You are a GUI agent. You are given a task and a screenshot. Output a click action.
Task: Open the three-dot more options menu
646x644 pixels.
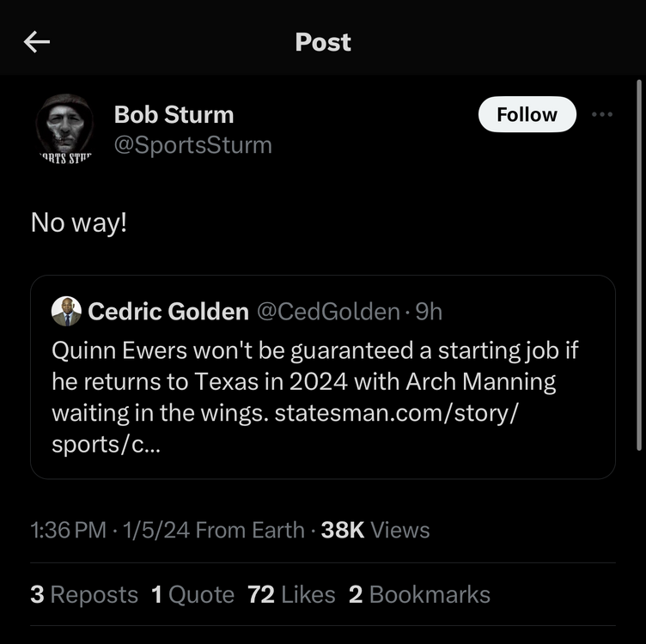[x=602, y=114]
